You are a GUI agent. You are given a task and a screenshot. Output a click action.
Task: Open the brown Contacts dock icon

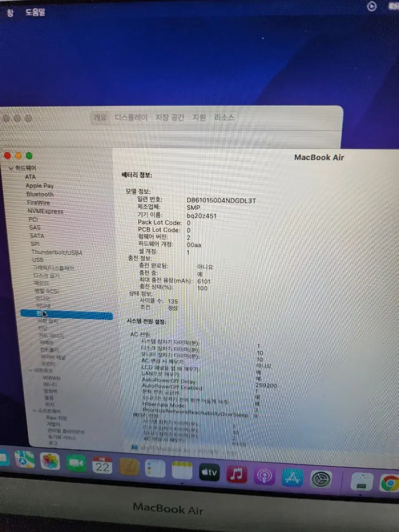129,468
